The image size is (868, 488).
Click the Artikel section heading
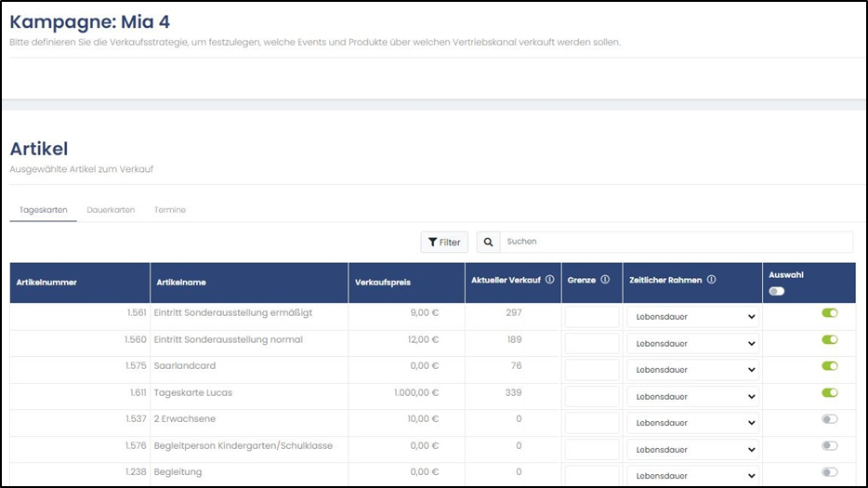[x=39, y=149]
